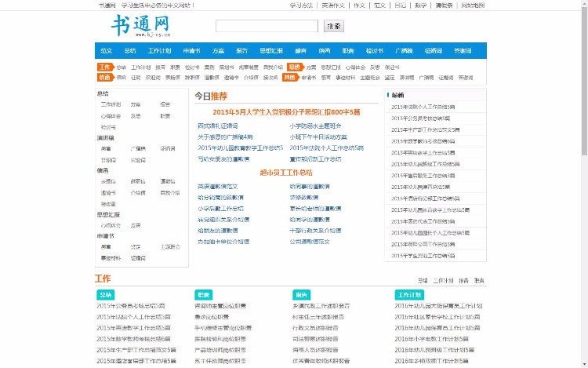Open the orange headline 超市员工工作总结

coord(286,173)
